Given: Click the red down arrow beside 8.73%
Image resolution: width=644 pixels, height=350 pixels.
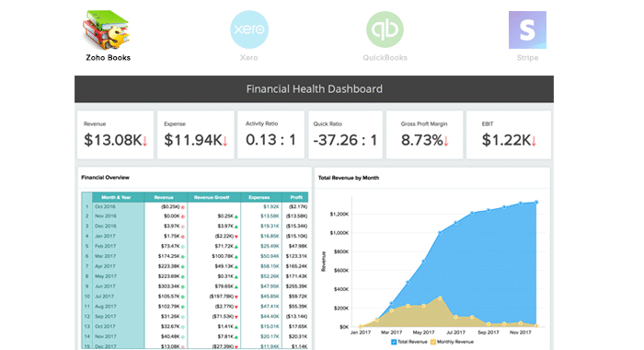Looking at the screenshot, I should 446,142.
